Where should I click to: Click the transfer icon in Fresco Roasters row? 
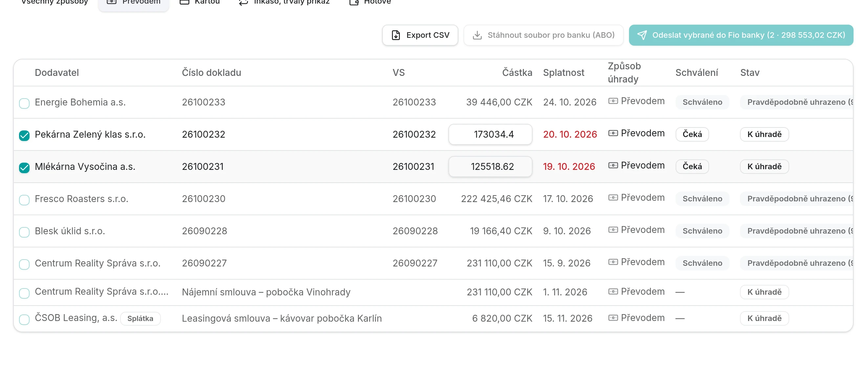(x=613, y=198)
